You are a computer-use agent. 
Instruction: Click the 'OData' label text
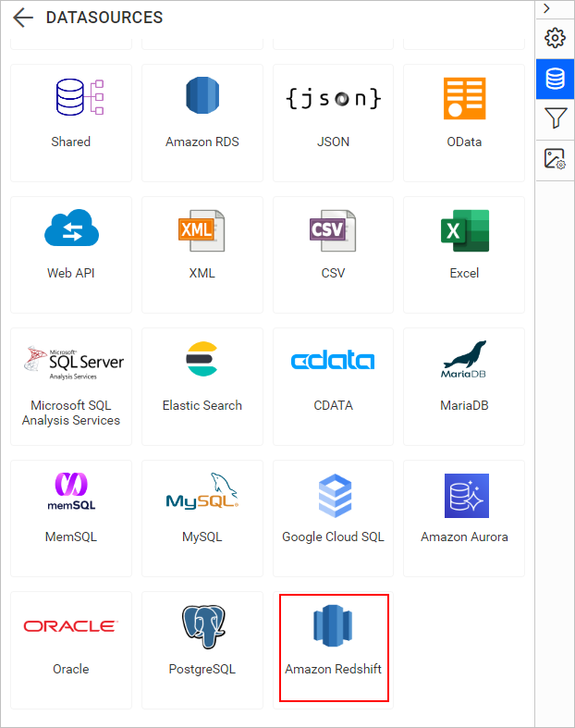(464, 142)
